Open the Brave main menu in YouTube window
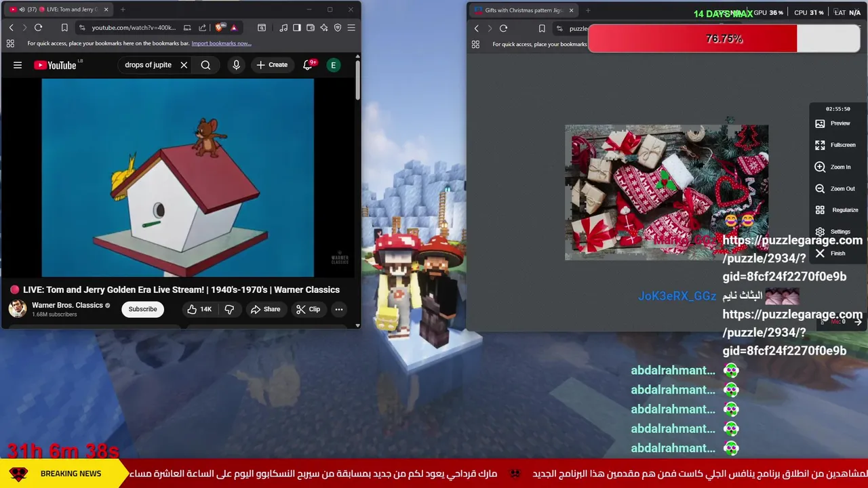Image resolution: width=868 pixels, height=488 pixels. (351, 28)
